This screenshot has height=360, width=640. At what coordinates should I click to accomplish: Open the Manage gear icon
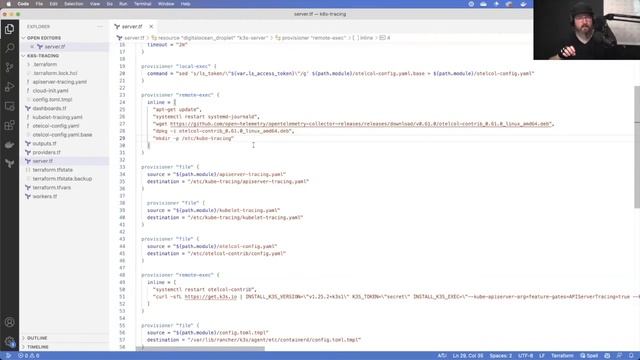[x=9, y=341]
